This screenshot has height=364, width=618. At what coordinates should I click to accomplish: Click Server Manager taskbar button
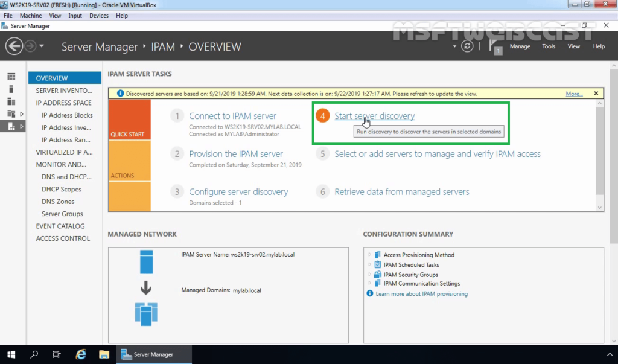coord(154,354)
